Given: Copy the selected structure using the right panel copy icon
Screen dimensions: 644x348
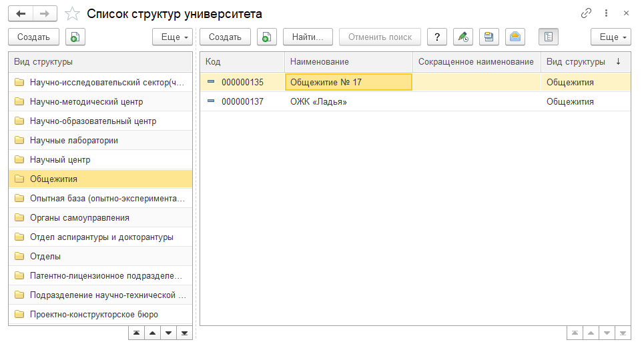Looking at the screenshot, I should coord(266,37).
